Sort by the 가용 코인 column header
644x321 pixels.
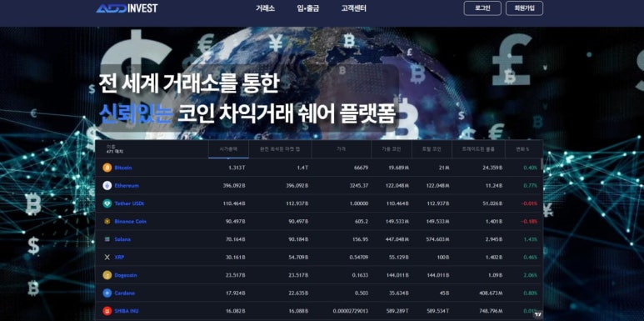click(x=392, y=149)
